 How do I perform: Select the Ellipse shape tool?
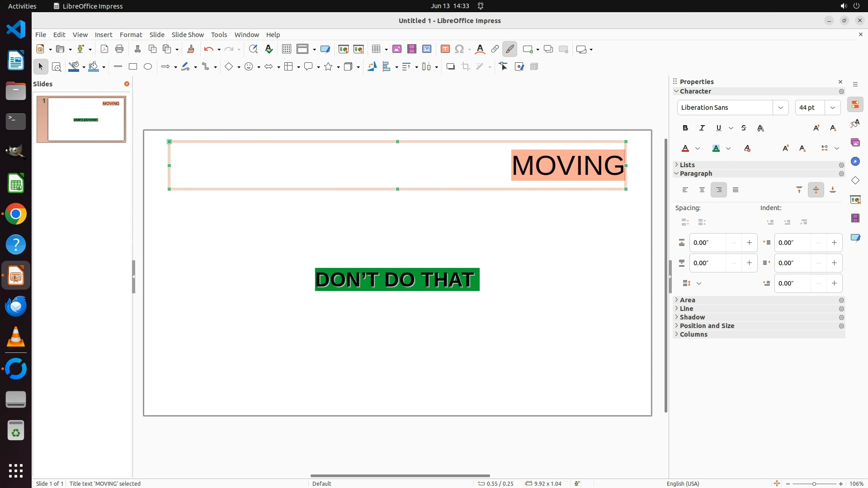tap(148, 67)
